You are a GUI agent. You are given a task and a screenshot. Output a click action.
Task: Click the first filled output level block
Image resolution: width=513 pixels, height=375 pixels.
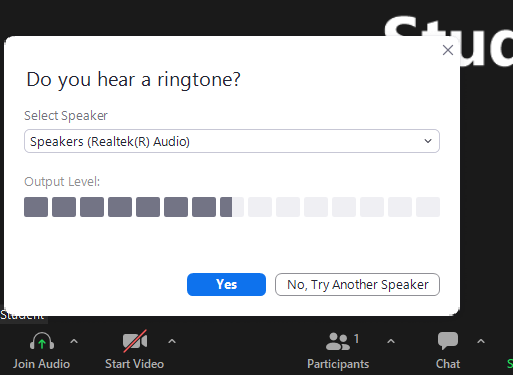36,207
